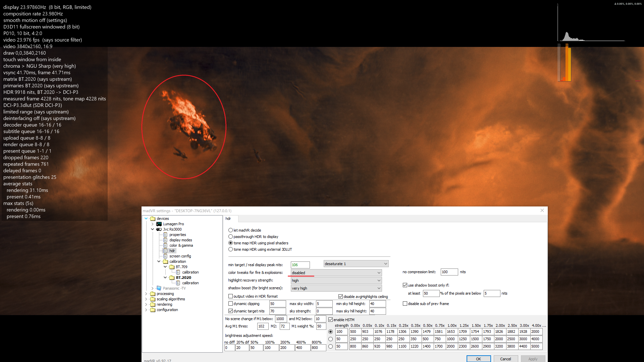Click the min target peak nits field
Image resolution: width=644 pixels, height=362 pixels.
(x=300, y=265)
